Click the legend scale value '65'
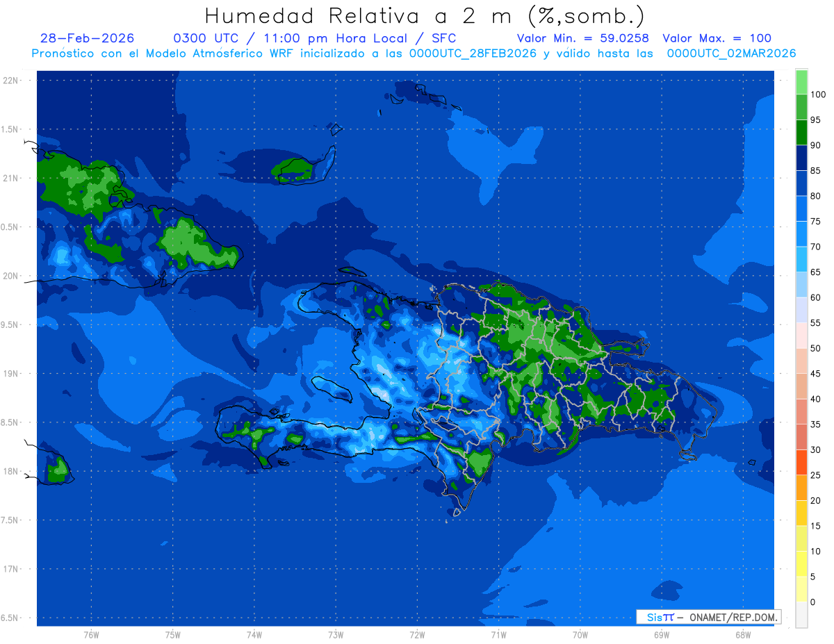 (815, 272)
